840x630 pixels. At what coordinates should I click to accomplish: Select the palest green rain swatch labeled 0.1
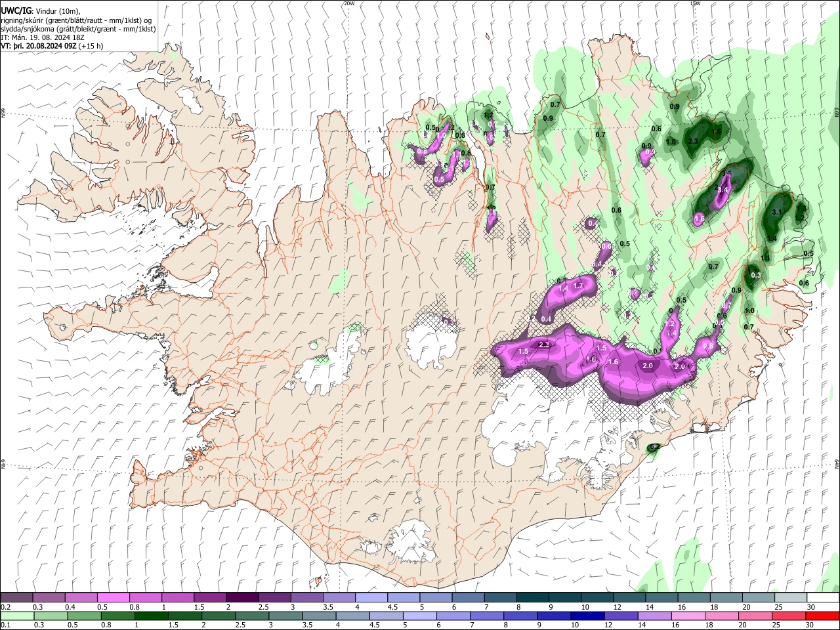16,616
